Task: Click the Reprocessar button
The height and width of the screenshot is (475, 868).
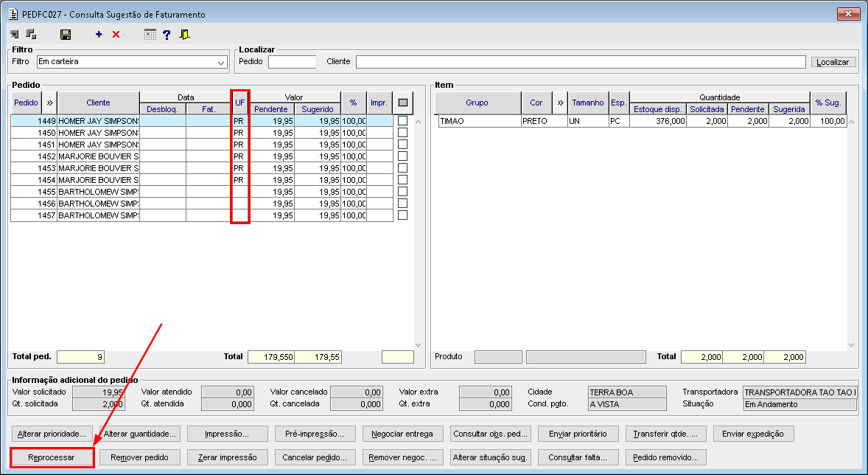Action: (x=52, y=457)
